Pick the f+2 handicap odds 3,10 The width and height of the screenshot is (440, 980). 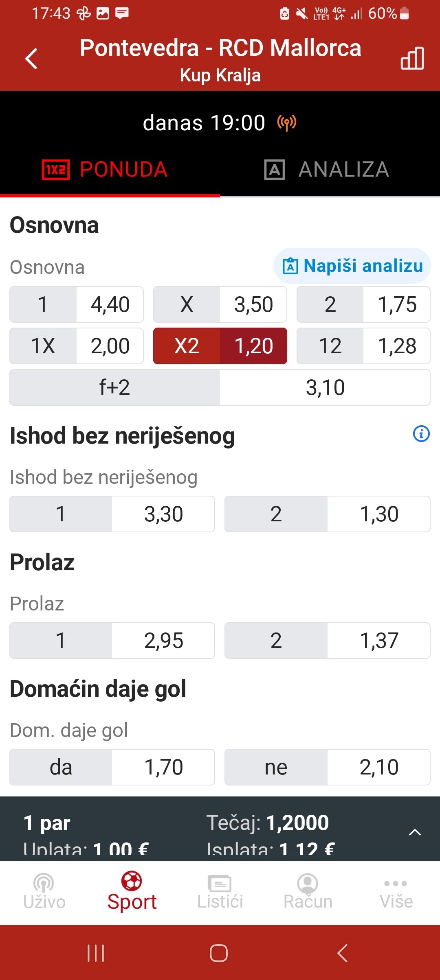(x=220, y=387)
